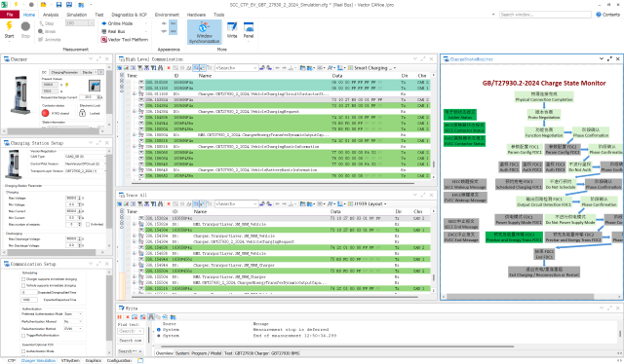Enable the TriggerReAuthentication checkbox
The image size is (624, 364).
pyautogui.click(x=23, y=336)
